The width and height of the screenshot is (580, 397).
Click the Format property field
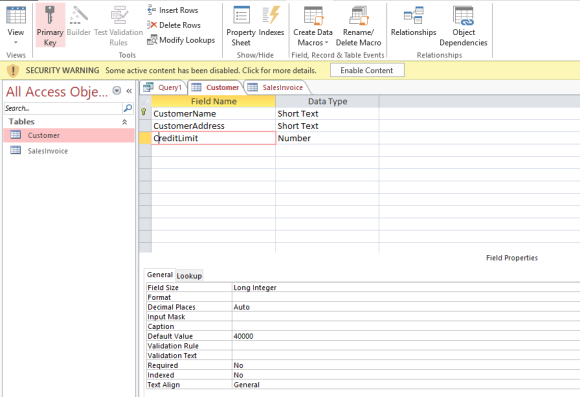pyautogui.click(x=406, y=297)
